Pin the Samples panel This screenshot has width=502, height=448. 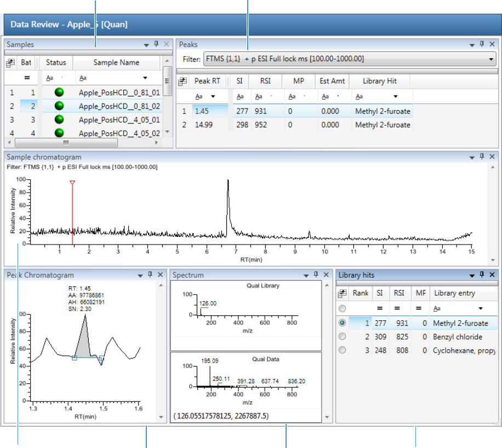(156, 44)
